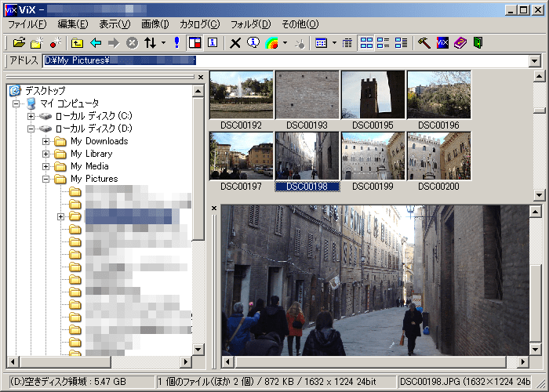Click the new folder icon with sparkle
549x392 pixels.
pyautogui.click(x=37, y=43)
